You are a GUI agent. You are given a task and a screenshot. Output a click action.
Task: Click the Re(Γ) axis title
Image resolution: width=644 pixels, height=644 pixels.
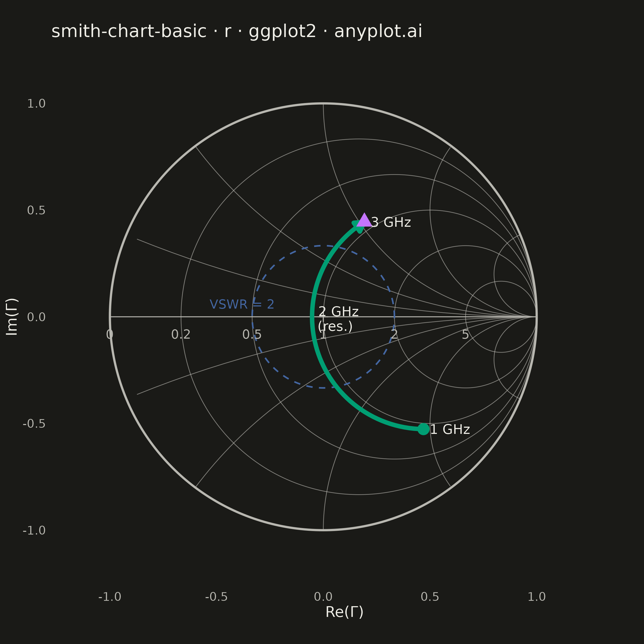344,612
